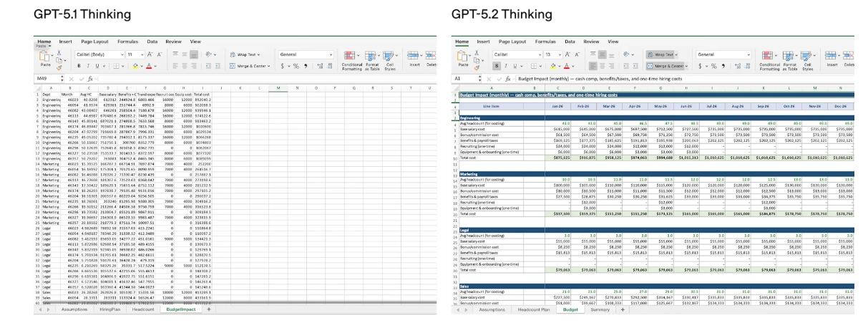Open the font size 11 dropdown
Screen dimensions: 868x323
click(132, 54)
